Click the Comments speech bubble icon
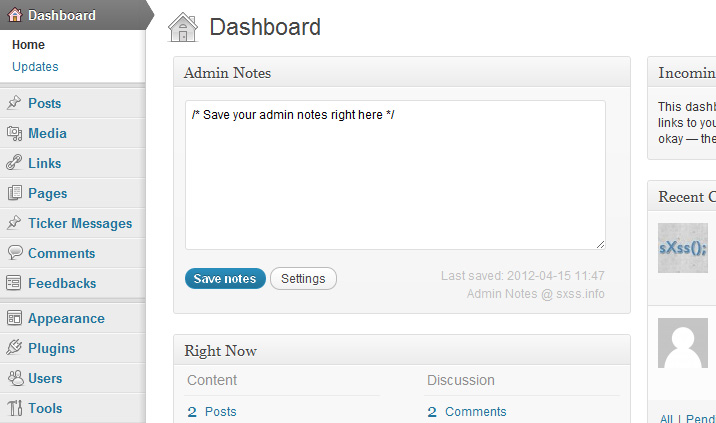The height and width of the screenshot is (423, 716). coord(15,253)
